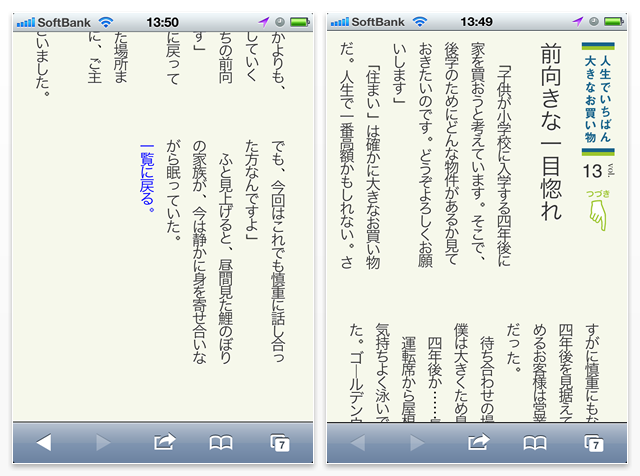The width and height of the screenshot is (640, 476).
Task: Tap the back arrow in the 13:50 screen's toolbar
Action: [x=43, y=442]
